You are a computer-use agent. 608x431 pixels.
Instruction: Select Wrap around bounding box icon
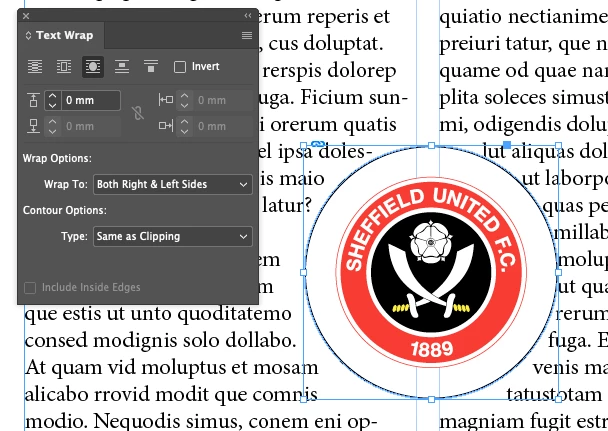pos(64,67)
